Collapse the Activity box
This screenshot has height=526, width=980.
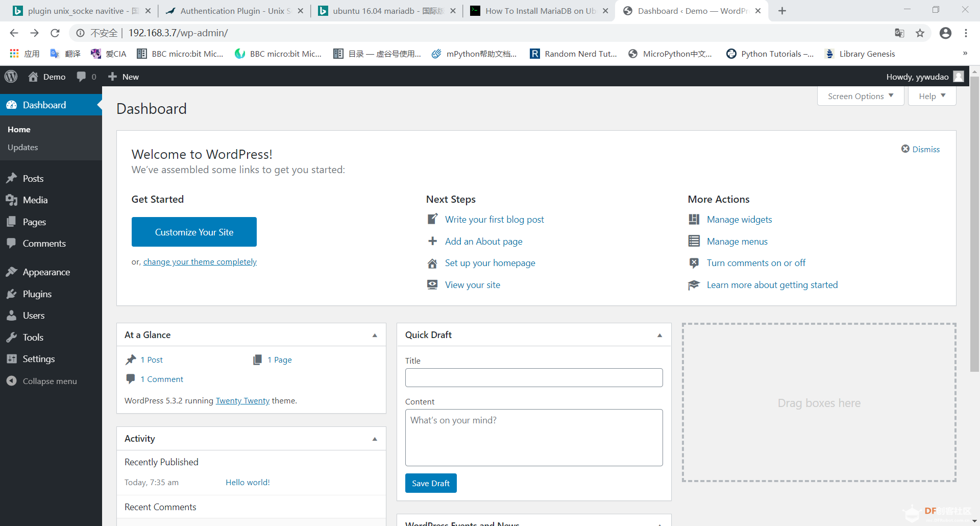(375, 439)
